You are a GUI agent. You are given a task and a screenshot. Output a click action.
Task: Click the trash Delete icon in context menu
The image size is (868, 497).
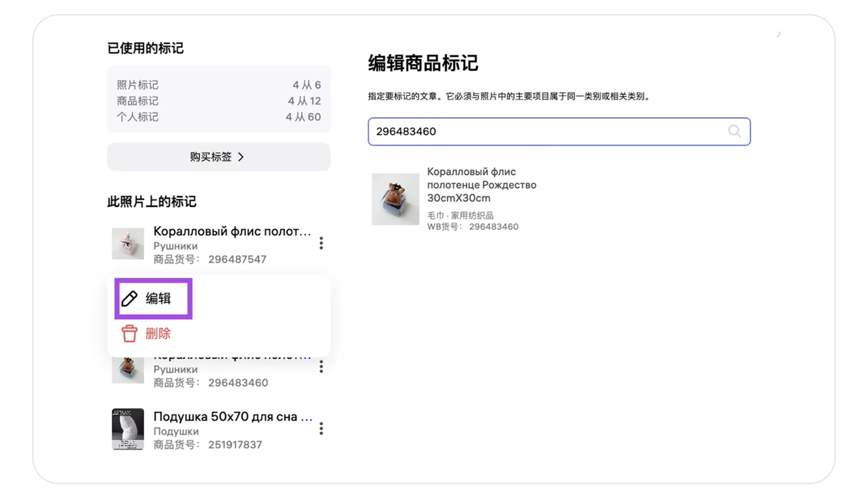tap(129, 334)
